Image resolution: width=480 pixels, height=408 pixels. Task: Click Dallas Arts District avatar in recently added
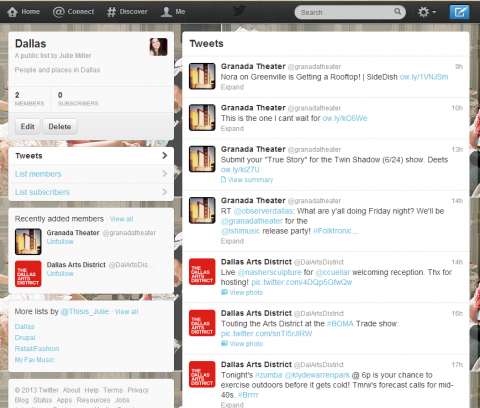pos(28,274)
